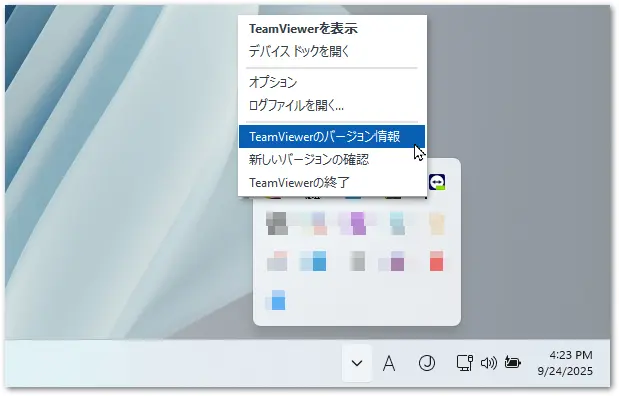Click 'ログファイルを開く...' menu item
Screen dimensions: 619x396
332,105
